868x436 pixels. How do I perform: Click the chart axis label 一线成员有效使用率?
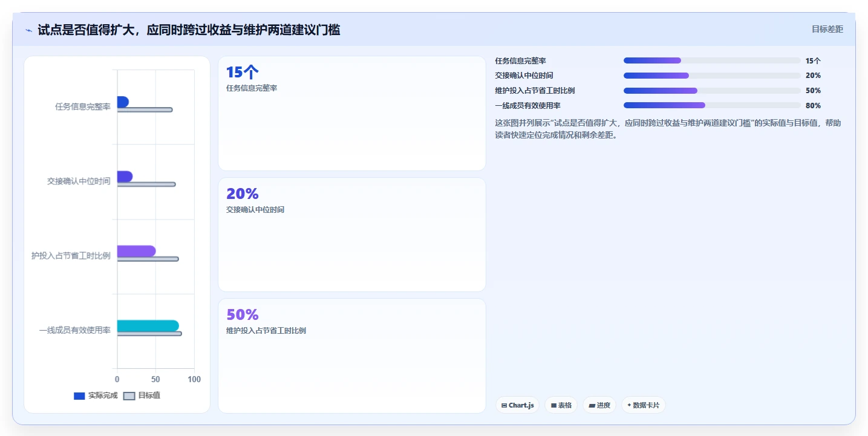click(x=75, y=330)
